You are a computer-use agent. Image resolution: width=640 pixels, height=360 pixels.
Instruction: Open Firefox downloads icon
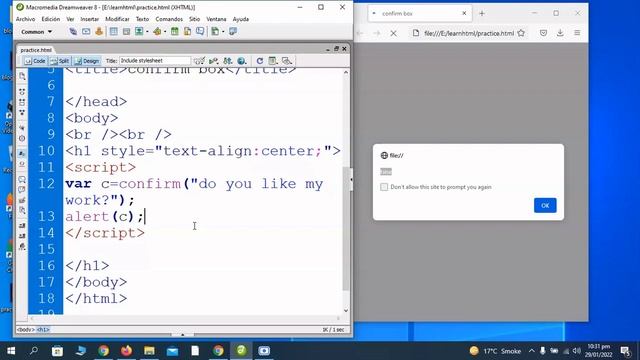tap(560, 33)
